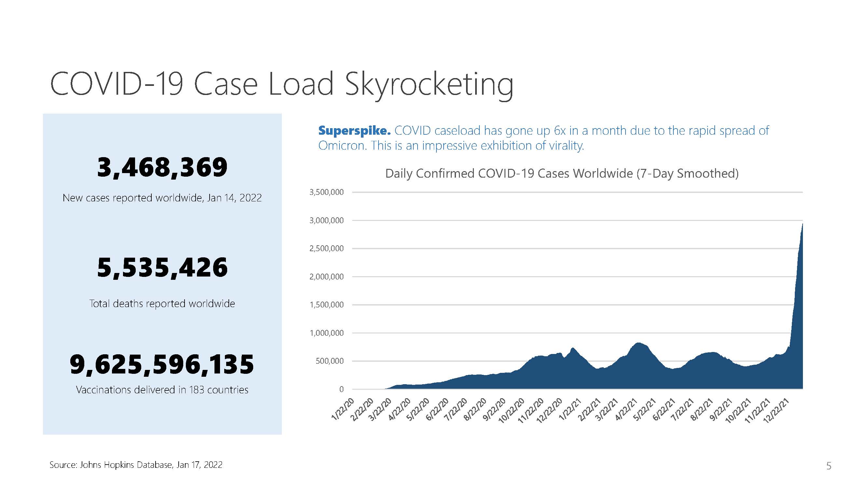Click the bold Superspike heading text
868x488 pixels.
(354, 131)
